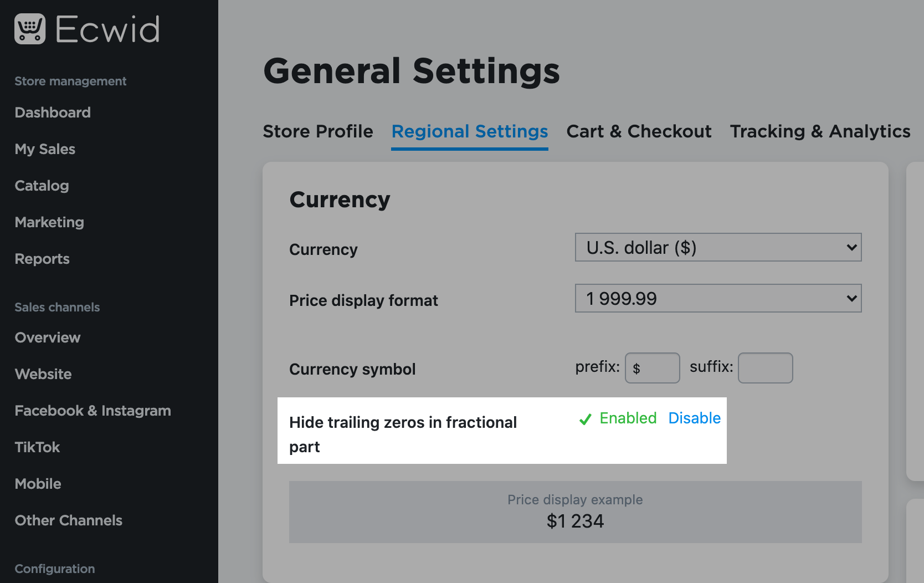Open the Price display format dropdown
924x583 pixels.
[718, 298]
